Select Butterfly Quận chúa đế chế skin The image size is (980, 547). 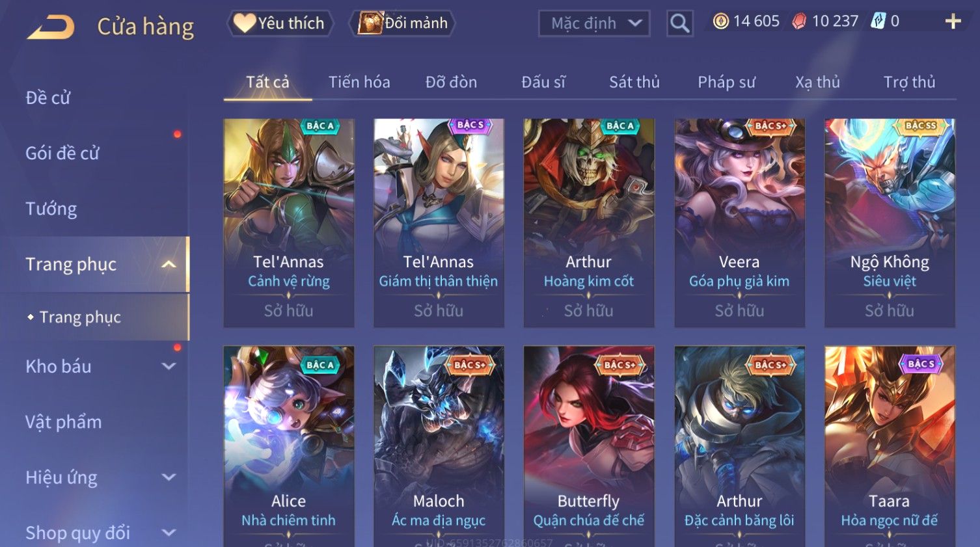(x=588, y=446)
